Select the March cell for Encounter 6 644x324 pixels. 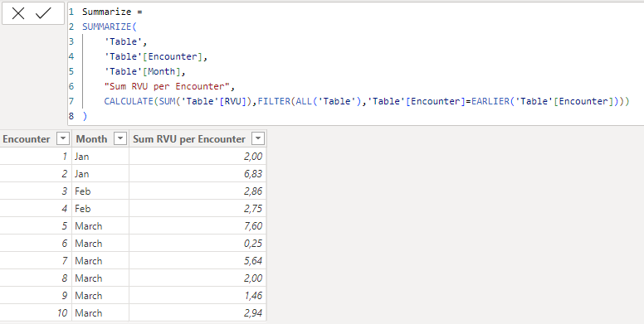tap(100, 243)
